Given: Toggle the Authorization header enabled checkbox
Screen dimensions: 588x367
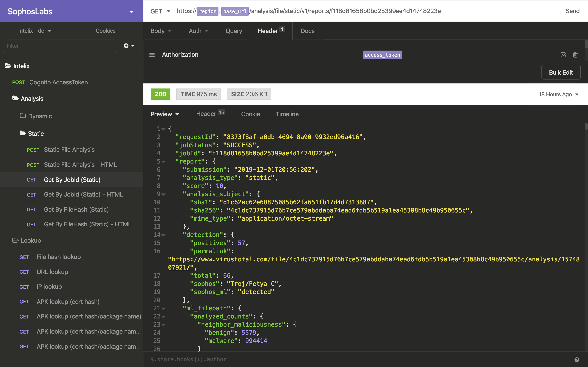Looking at the screenshot, I should pyautogui.click(x=563, y=55).
